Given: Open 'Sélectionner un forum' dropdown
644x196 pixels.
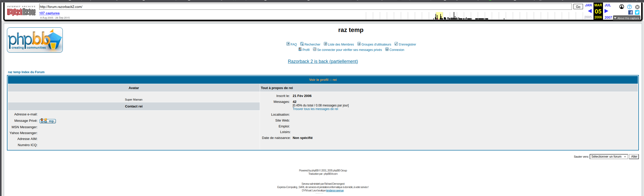Looking at the screenshot, I should click(x=609, y=157).
